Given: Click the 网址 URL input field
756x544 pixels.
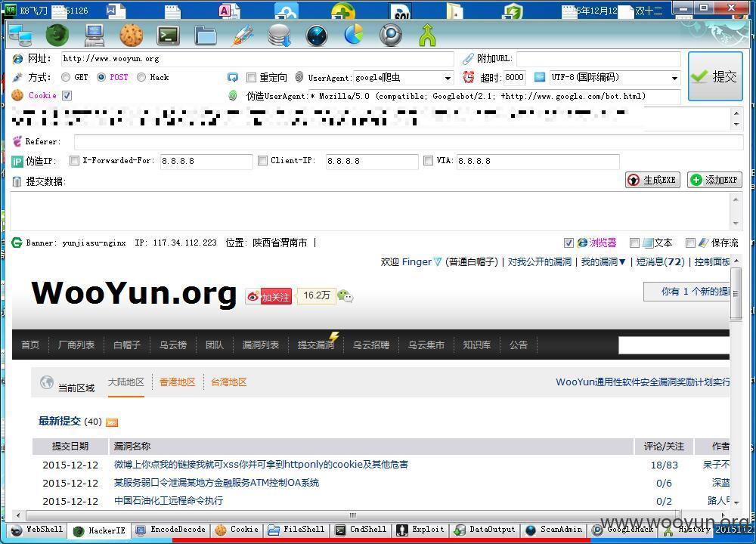Looking at the screenshot, I should click(258, 59).
